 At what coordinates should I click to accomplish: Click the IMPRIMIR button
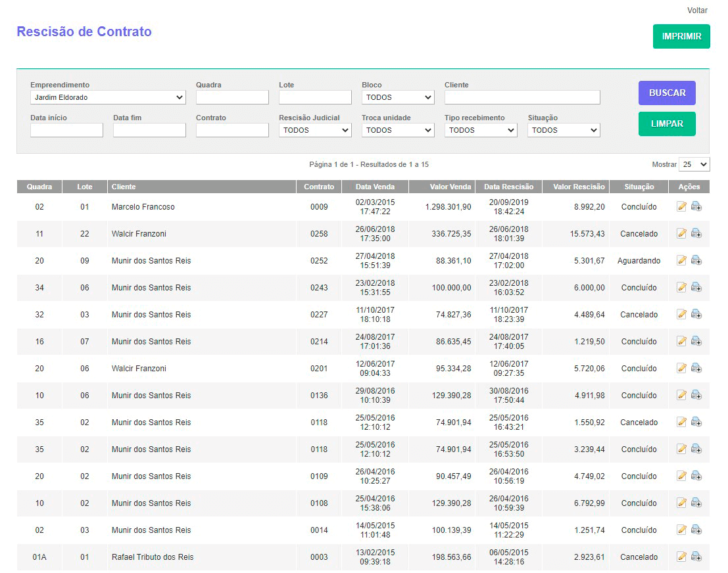681,37
